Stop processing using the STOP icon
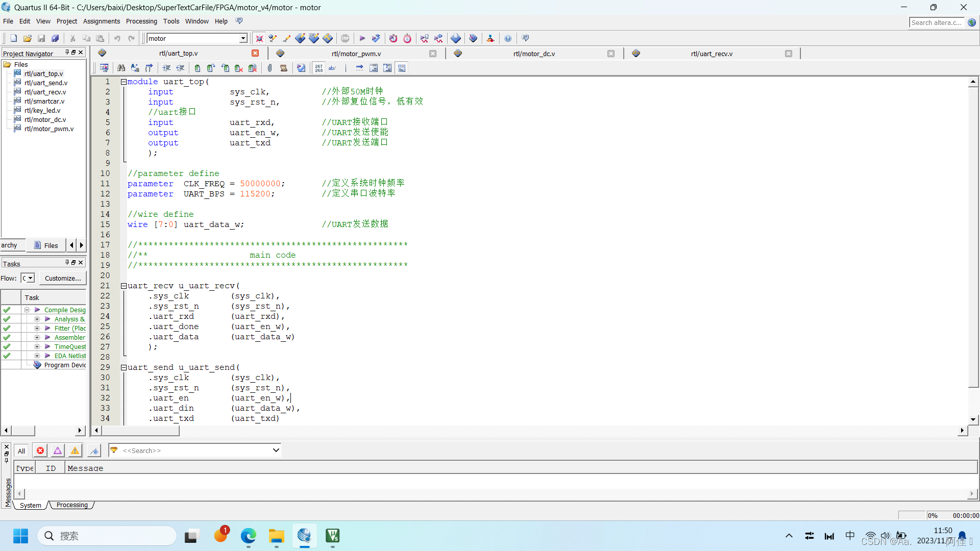This screenshot has height=551, width=980. click(x=345, y=38)
